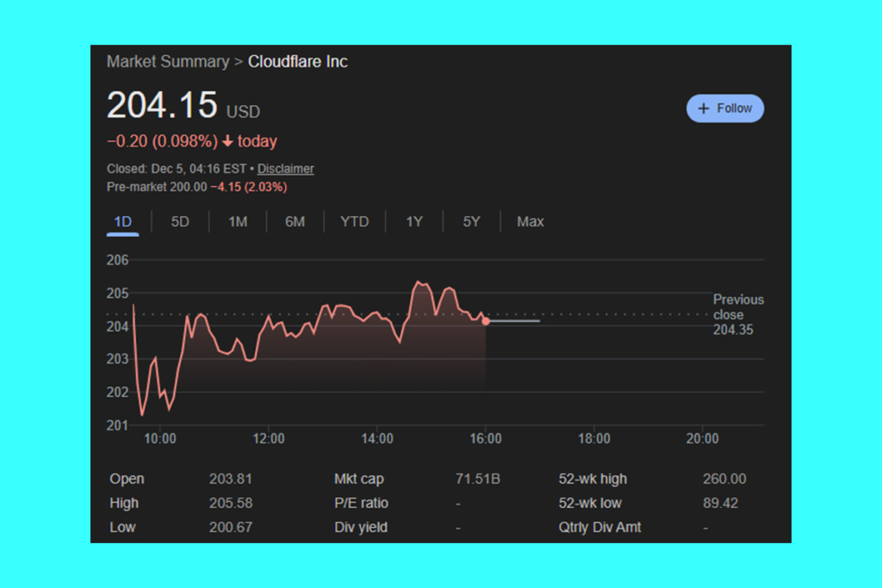Image resolution: width=882 pixels, height=588 pixels.
Task: Select the current price marker dot on chart
Action: pos(486,320)
